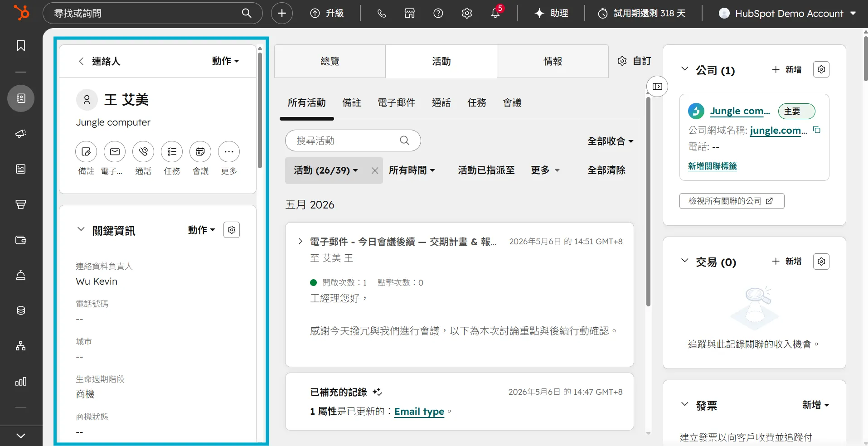Image resolution: width=868 pixels, height=446 pixels.
Task: Open the 更多 filters dropdown
Action: [545, 170]
